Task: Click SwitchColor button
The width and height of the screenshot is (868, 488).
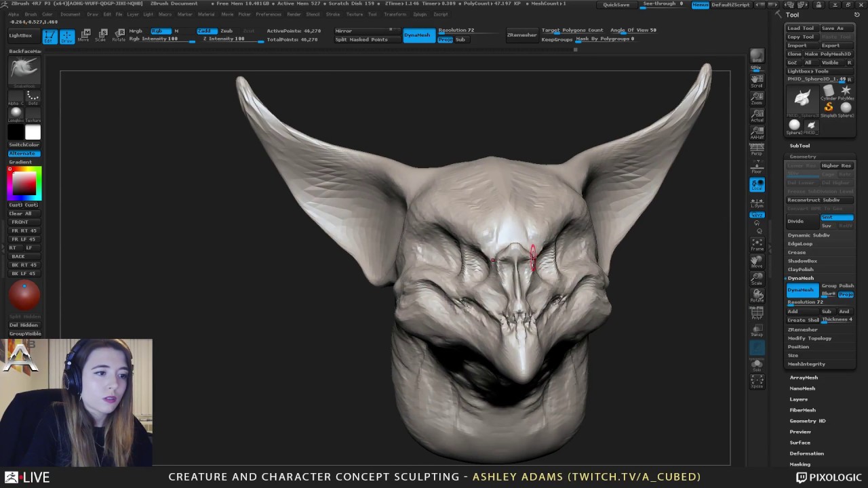Action: [24, 145]
